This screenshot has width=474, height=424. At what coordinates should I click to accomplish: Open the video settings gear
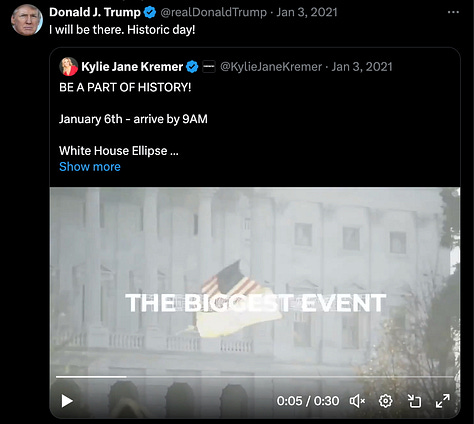pyautogui.click(x=385, y=401)
